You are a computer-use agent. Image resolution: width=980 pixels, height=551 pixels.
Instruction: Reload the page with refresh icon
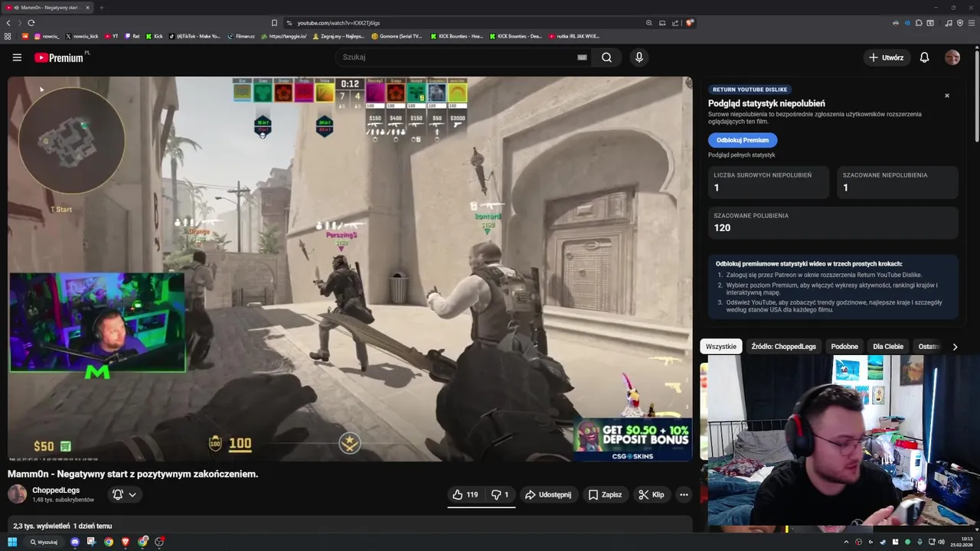click(31, 23)
